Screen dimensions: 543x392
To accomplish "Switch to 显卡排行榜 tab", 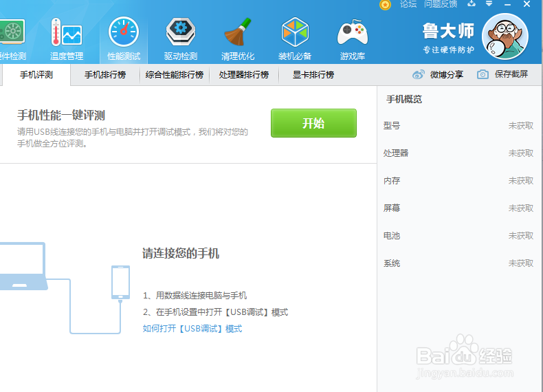I will point(313,75).
